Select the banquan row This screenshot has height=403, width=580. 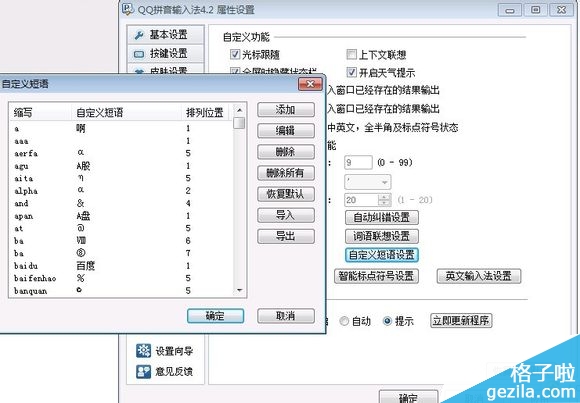tap(121, 291)
